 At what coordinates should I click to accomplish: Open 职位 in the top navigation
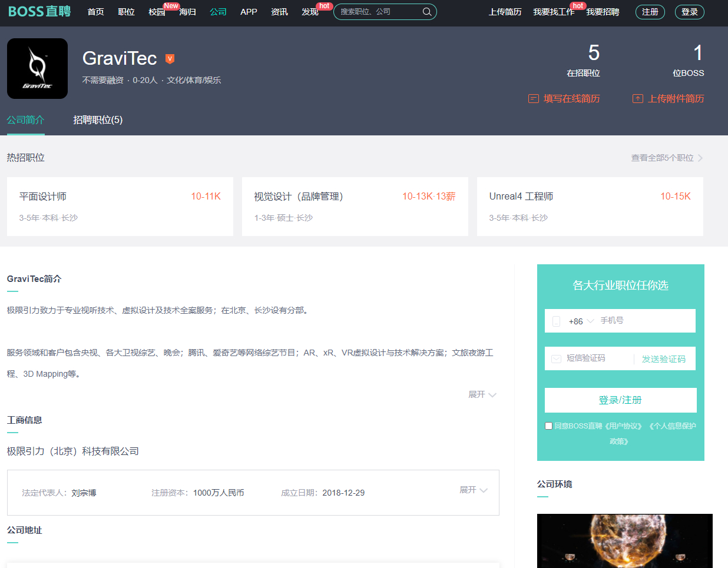tap(126, 12)
